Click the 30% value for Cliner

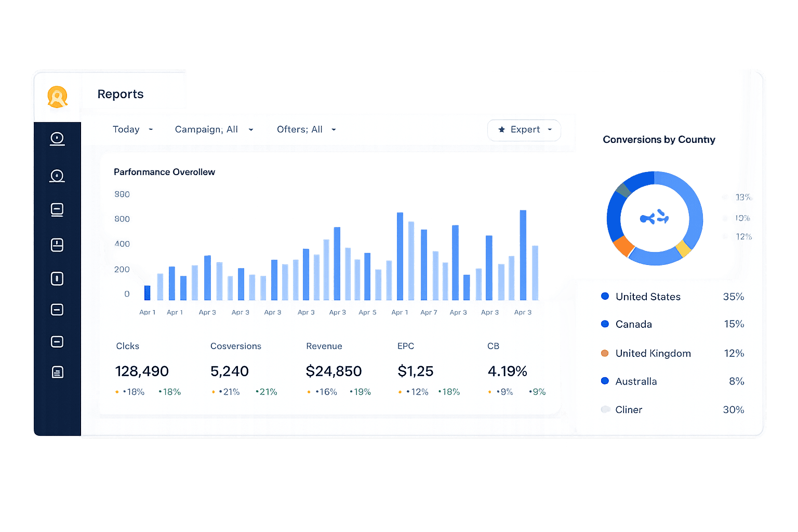[734, 409]
